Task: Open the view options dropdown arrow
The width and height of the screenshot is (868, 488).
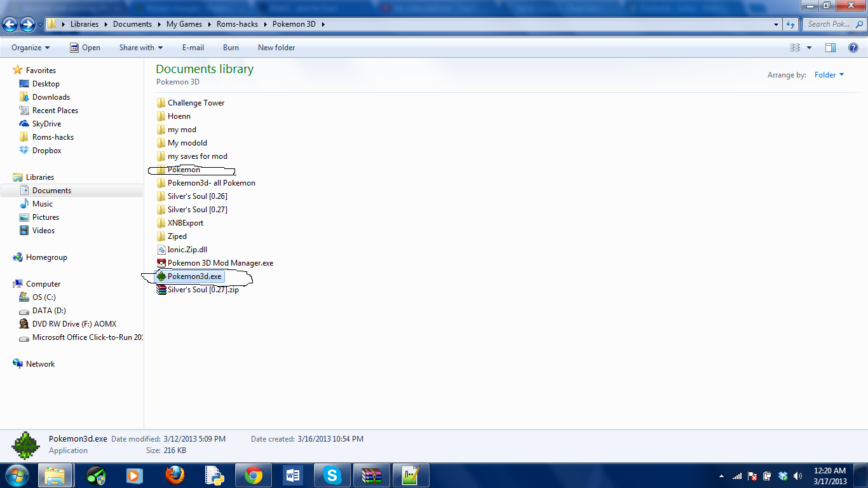Action: click(809, 48)
